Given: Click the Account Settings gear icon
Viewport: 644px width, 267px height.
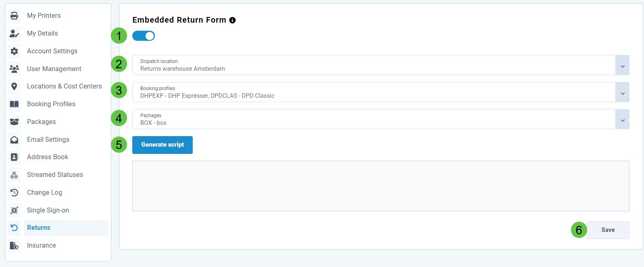Looking at the screenshot, I should (14, 51).
